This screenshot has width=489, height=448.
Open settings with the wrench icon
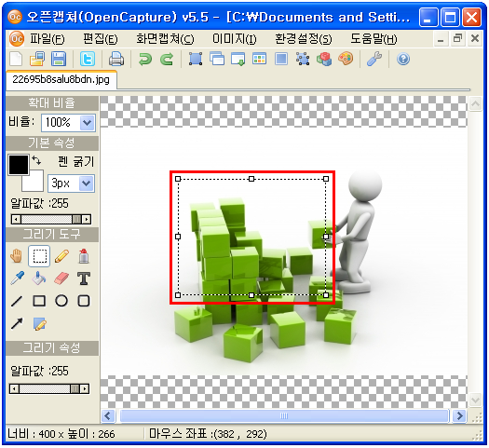tap(374, 59)
